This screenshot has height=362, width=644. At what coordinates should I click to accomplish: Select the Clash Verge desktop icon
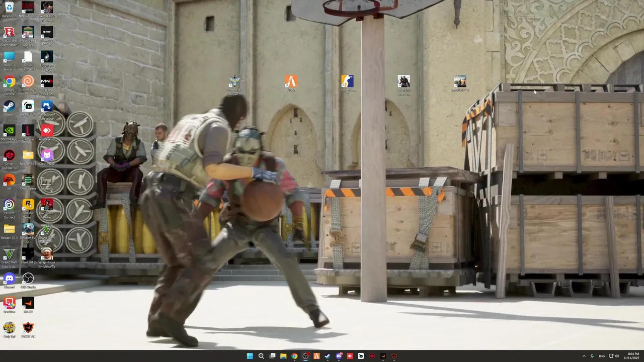(x=47, y=157)
